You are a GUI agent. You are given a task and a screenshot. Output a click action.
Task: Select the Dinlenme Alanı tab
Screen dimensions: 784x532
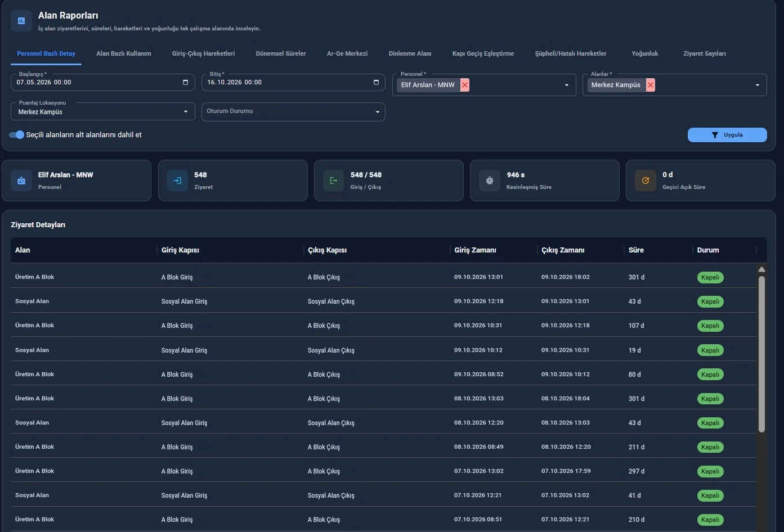point(410,54)
